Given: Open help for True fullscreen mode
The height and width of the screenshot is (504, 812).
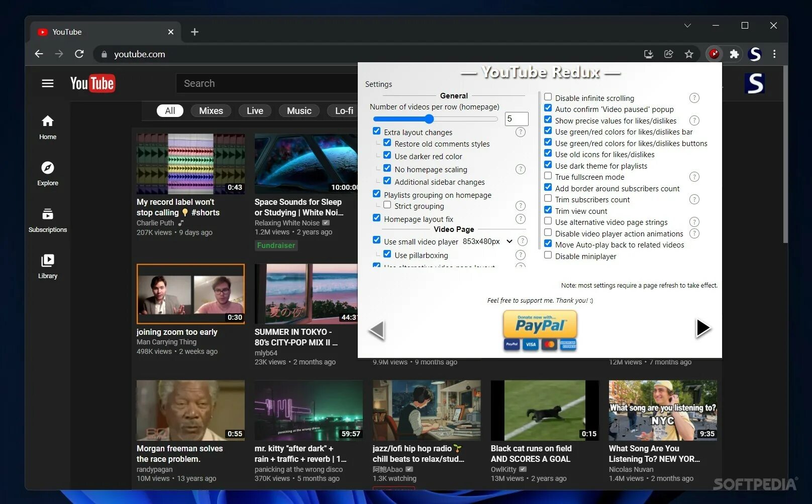Looking at the screenshot, I should point(694,177).
